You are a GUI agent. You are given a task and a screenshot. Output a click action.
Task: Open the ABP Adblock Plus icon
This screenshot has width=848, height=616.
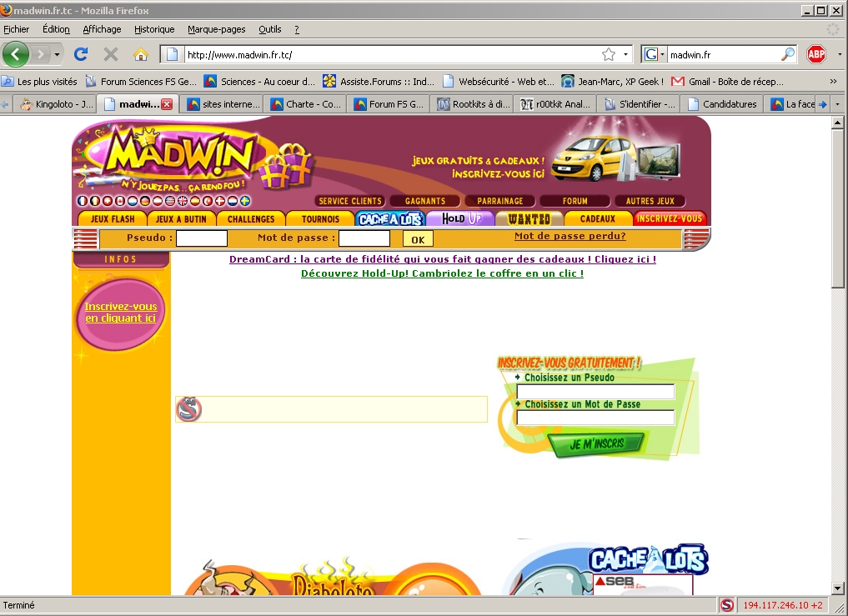[x=816, y=54]
